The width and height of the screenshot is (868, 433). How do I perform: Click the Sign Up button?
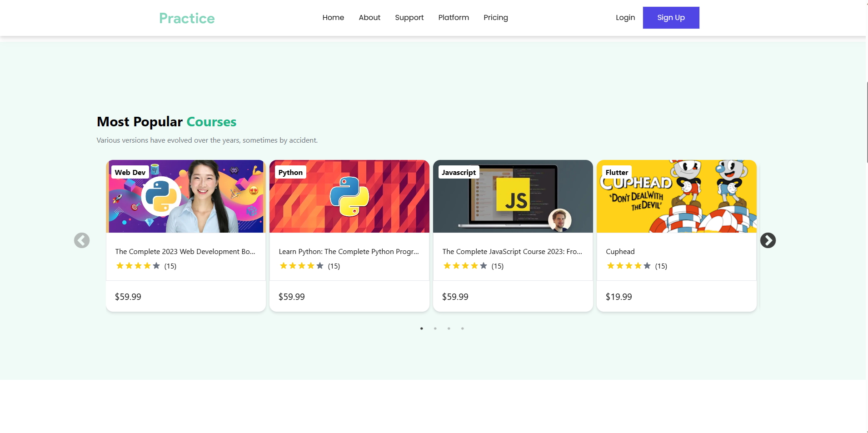click(671, 17)
